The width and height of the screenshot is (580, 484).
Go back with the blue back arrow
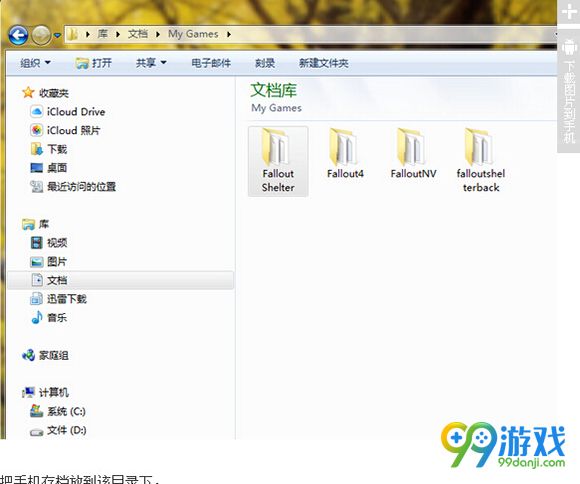pos(18,35)
